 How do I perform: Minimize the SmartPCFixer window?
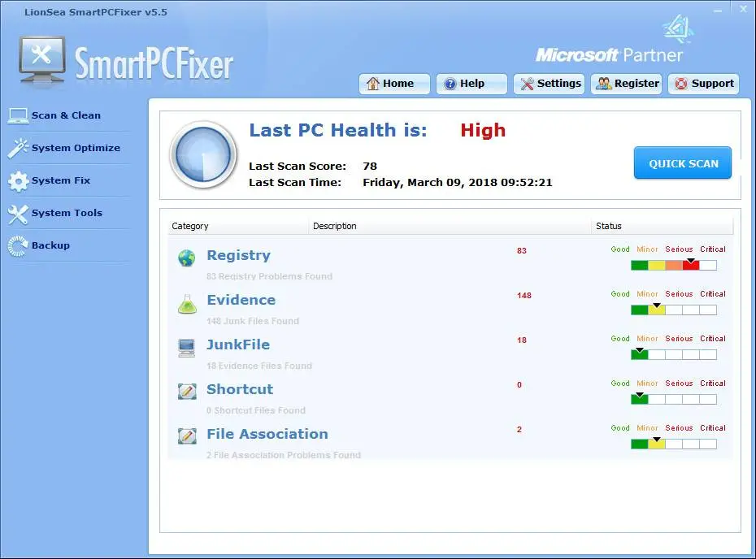coord(718,10)
